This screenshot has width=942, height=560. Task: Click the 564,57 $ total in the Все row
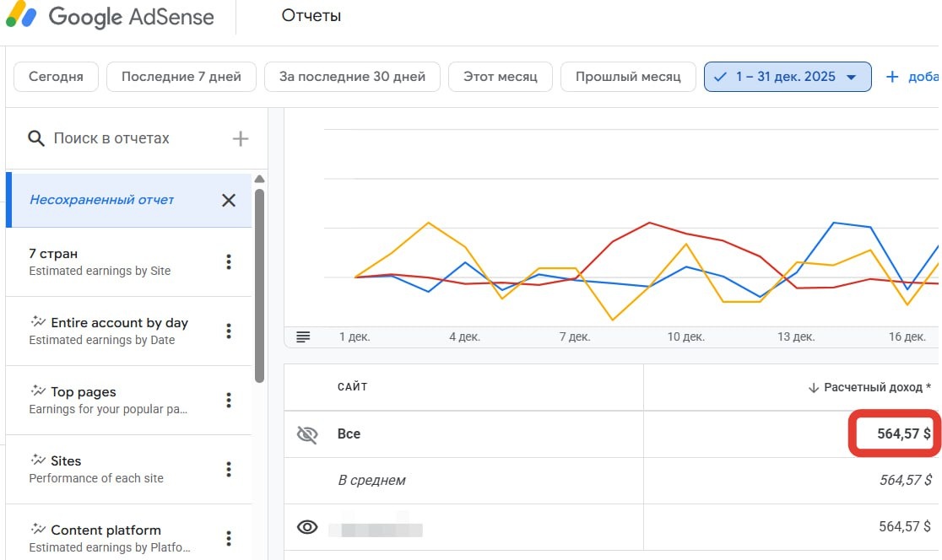point(904,434)
